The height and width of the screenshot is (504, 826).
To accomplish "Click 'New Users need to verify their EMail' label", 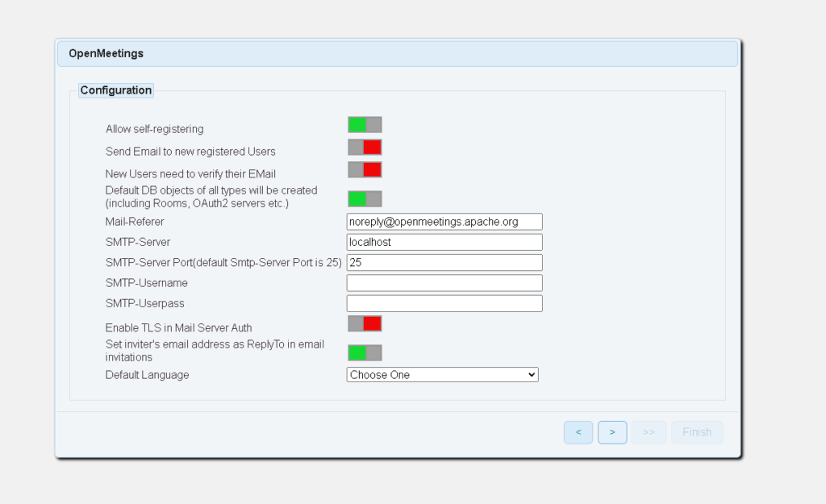I will coord(190,174).
